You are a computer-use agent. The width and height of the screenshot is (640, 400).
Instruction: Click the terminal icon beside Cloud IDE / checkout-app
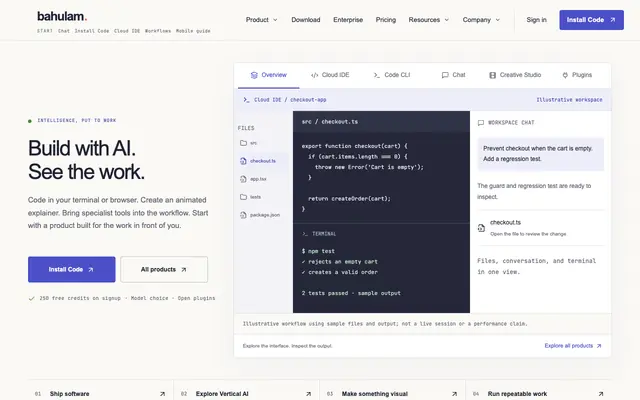[246, 100]
